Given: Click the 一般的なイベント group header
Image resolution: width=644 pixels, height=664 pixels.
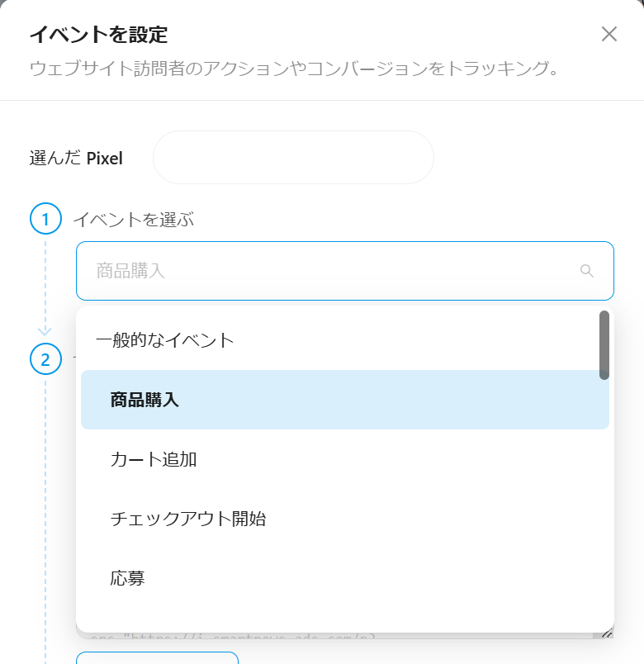Looking at the screenshot, I should [x=165, y=340].
